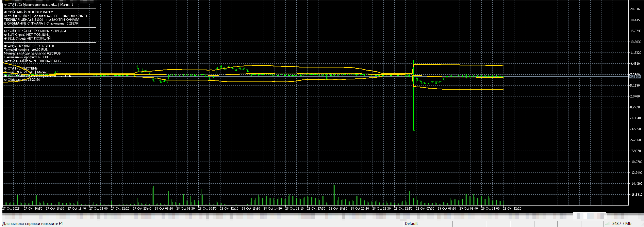Click the ФИНАНСОВЫЕ РЕЗУЛЬТАТЫ heading

29,46
